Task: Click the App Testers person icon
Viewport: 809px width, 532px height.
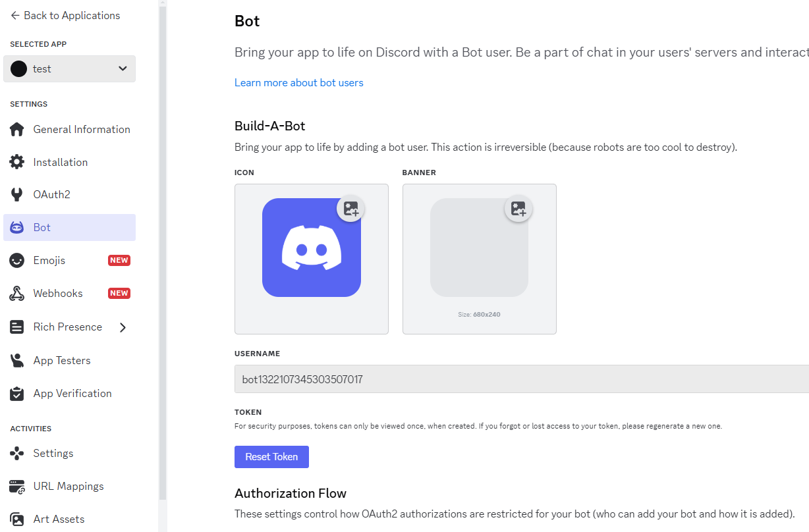Action: (x=17, y=361)
